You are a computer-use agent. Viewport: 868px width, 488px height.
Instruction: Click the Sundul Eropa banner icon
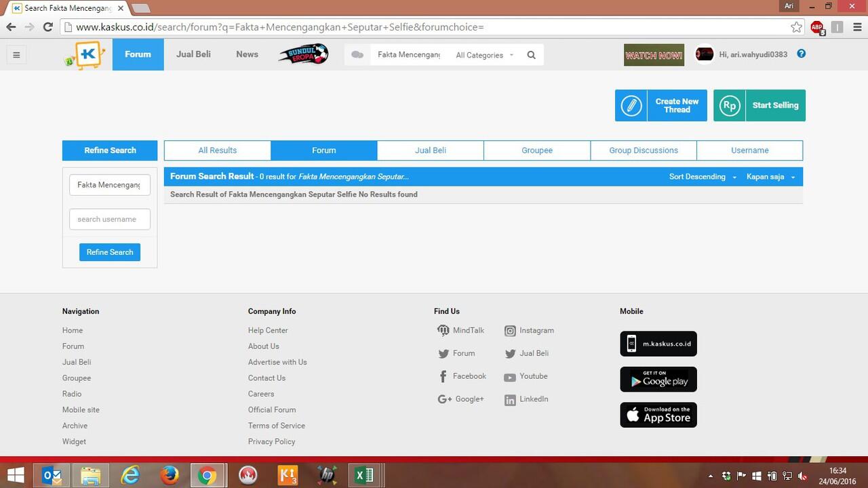pos(304,54)
